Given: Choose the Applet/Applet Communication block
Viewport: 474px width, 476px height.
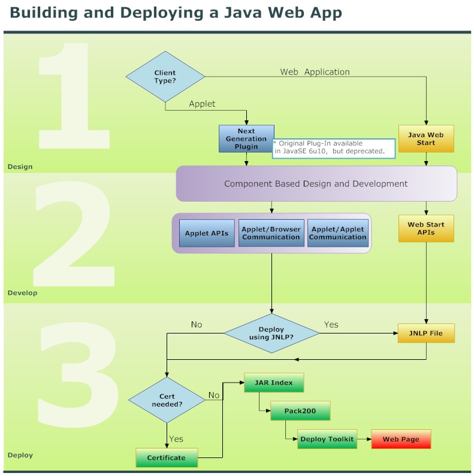Looking at the screenshot, I should pyautogui.click(x=338, y=234).
